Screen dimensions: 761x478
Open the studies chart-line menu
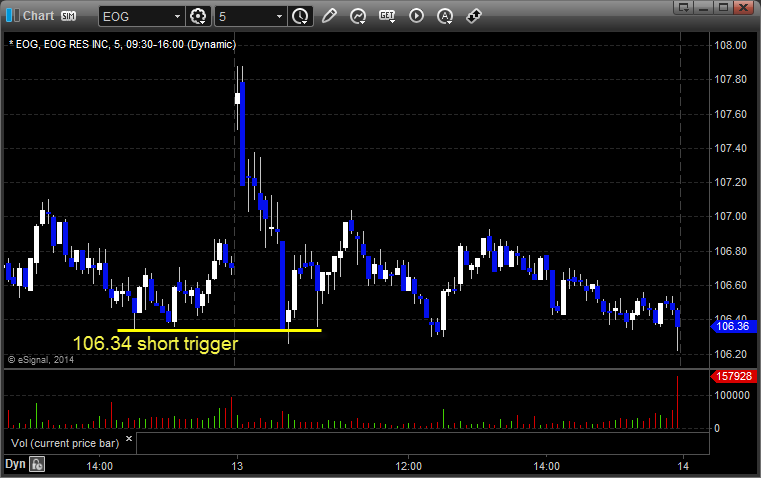coord(358,16)
